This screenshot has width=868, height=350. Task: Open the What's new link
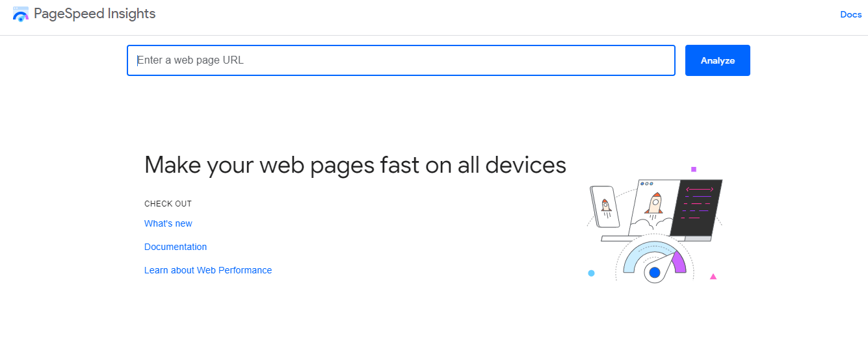tap(168, 223)
